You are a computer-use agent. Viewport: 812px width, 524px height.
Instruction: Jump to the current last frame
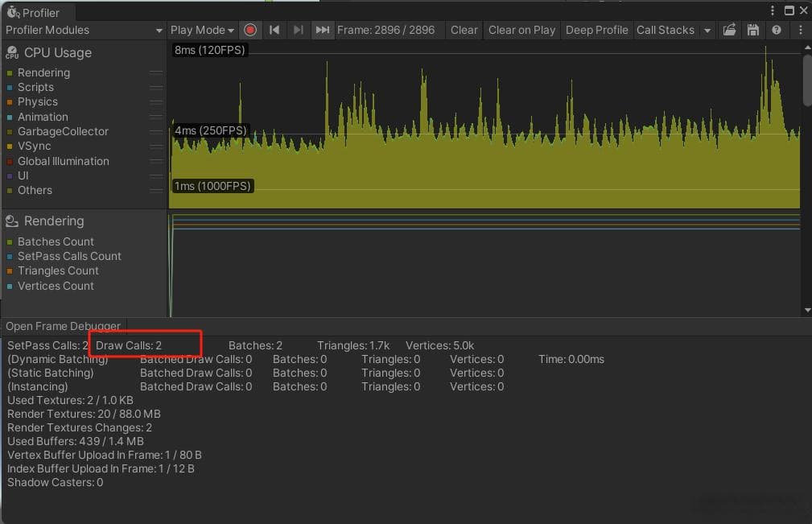[x=322, y=30]
